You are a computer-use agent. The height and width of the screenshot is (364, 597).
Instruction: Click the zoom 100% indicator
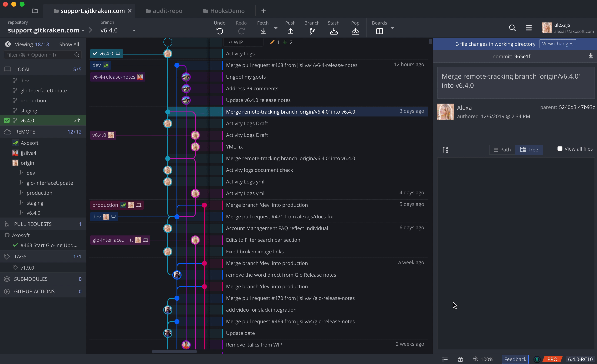pyautogui.click(x=483, y=359)
